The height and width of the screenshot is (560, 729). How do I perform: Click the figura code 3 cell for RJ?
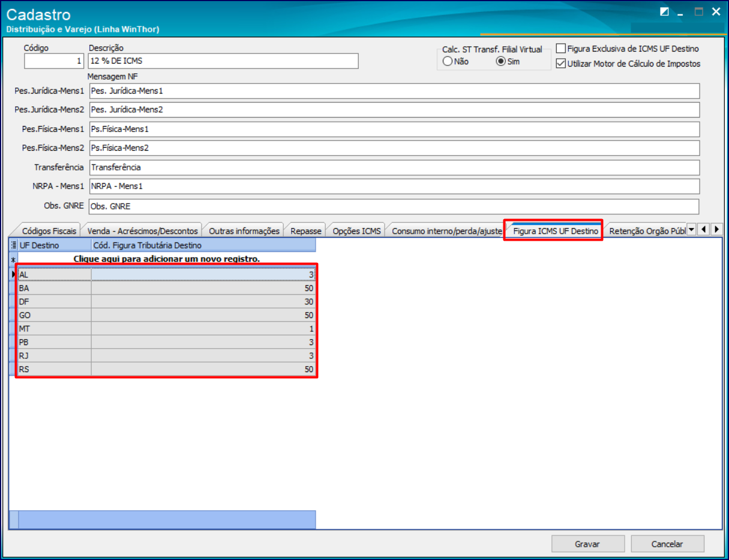tap(203, 355)
